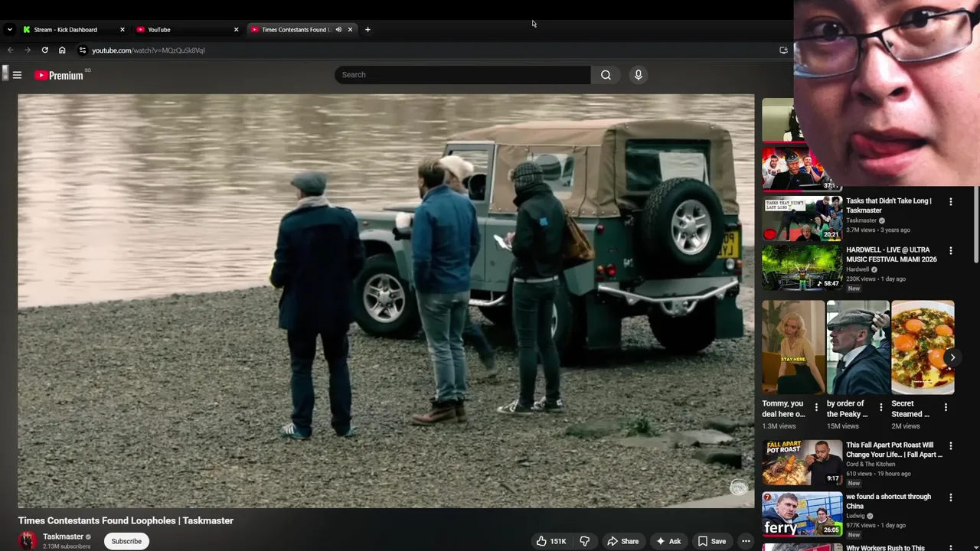
Task: Open the YouTube hamburger guide menu
Action: coord(17,75)
